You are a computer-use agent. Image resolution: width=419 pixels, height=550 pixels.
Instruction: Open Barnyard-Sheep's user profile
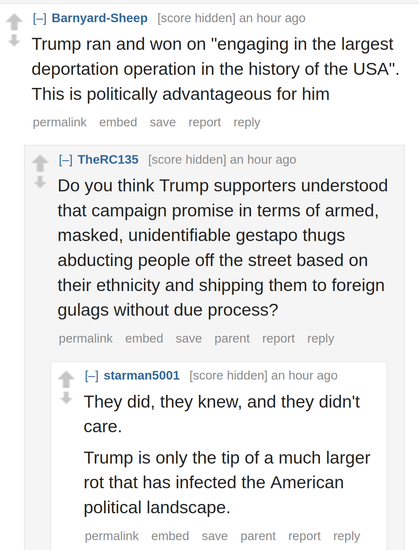(100, 18)
